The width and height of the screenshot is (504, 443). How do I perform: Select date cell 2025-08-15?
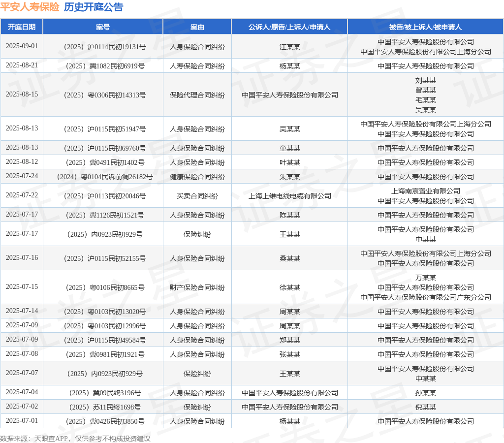(22, 94)
